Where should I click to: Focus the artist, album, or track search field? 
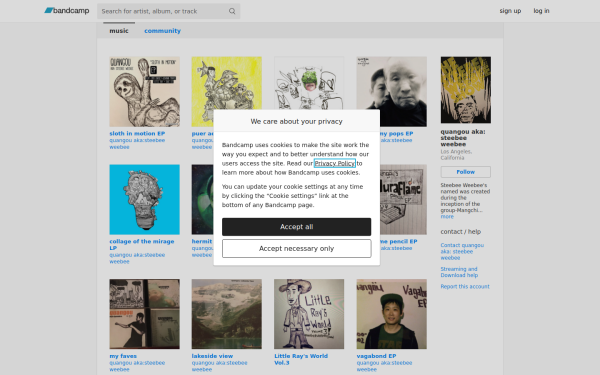[x=168, y=11]
